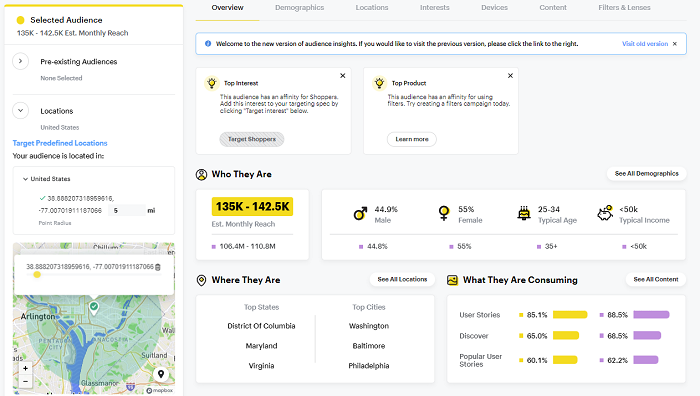Click the Target Predefined Locations link
The height and width of the screenshot is (396, 700).
60,143
